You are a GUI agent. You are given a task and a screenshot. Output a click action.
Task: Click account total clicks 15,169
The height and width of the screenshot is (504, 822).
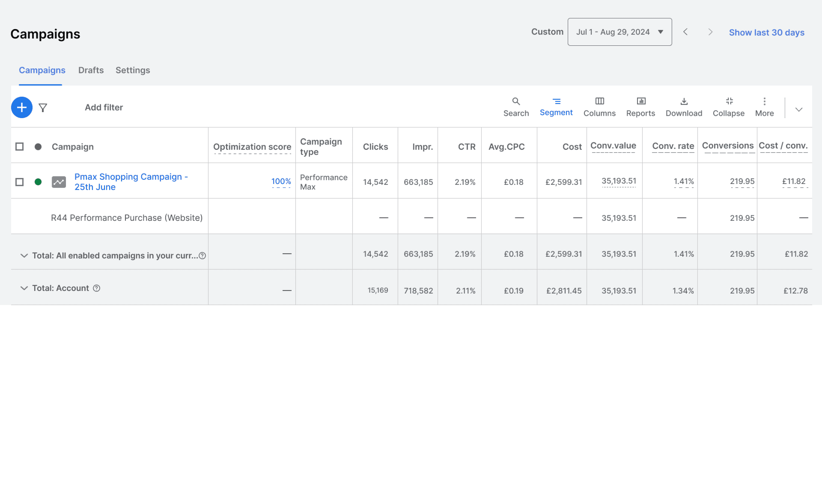pyautogui.click(x=378, y=291)
